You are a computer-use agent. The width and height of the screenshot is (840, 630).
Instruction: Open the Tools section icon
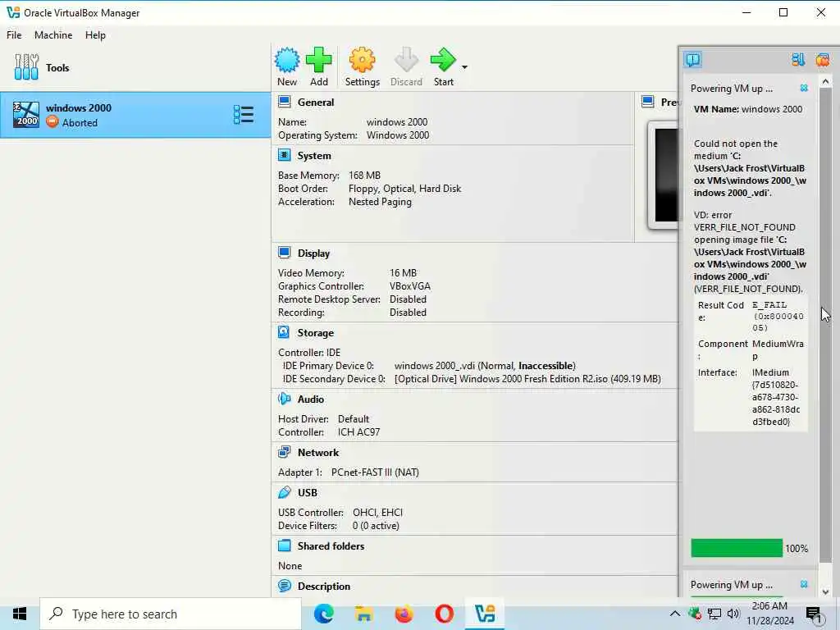(26, 67)
